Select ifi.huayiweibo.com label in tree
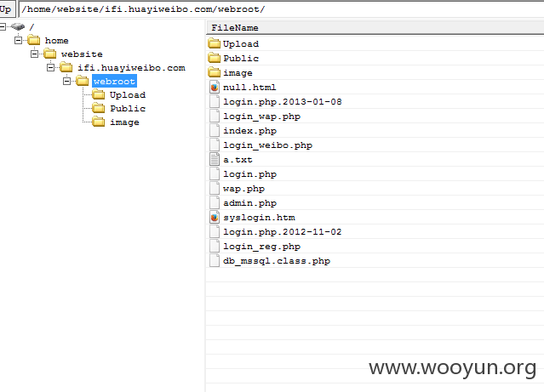The image size is (544, 392). [x=131, y=67]
